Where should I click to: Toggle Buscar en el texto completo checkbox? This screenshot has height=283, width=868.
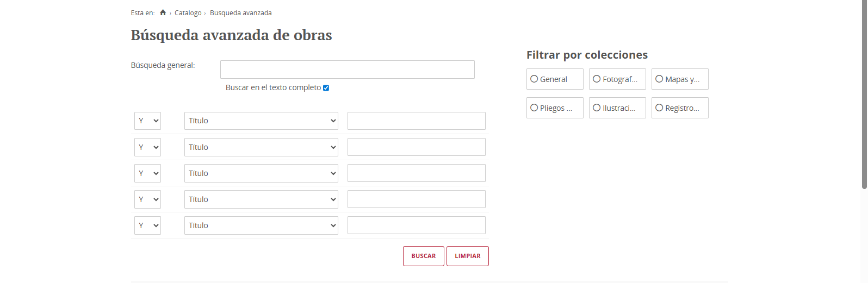pyautogui.click(x=326, y=88)
